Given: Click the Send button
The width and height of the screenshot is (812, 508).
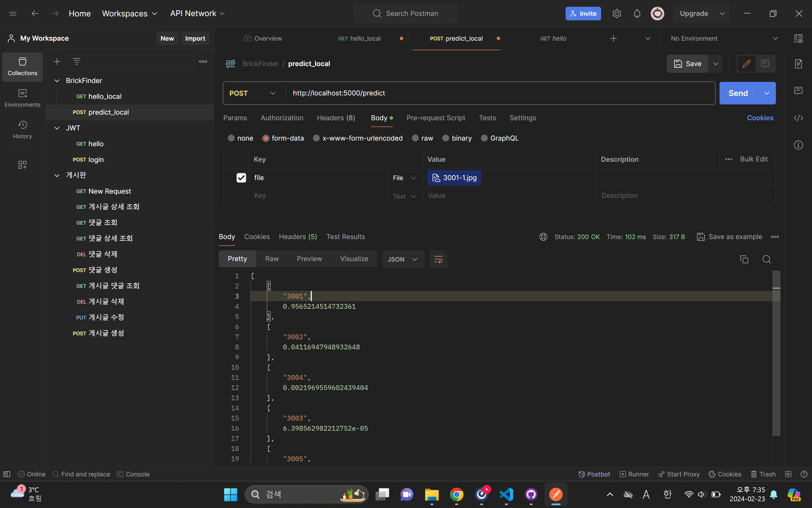Looking at the screenshot, I should coord(738,93).
